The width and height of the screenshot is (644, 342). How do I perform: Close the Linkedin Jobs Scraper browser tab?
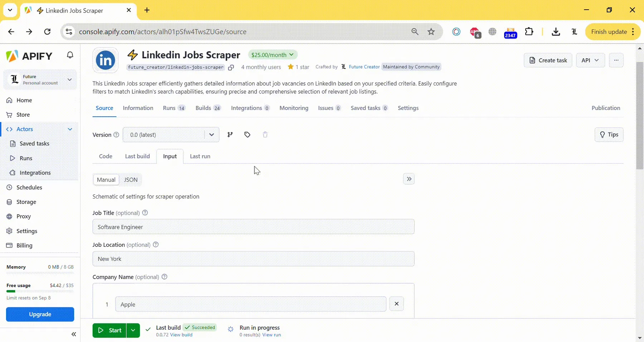(129, 10)
